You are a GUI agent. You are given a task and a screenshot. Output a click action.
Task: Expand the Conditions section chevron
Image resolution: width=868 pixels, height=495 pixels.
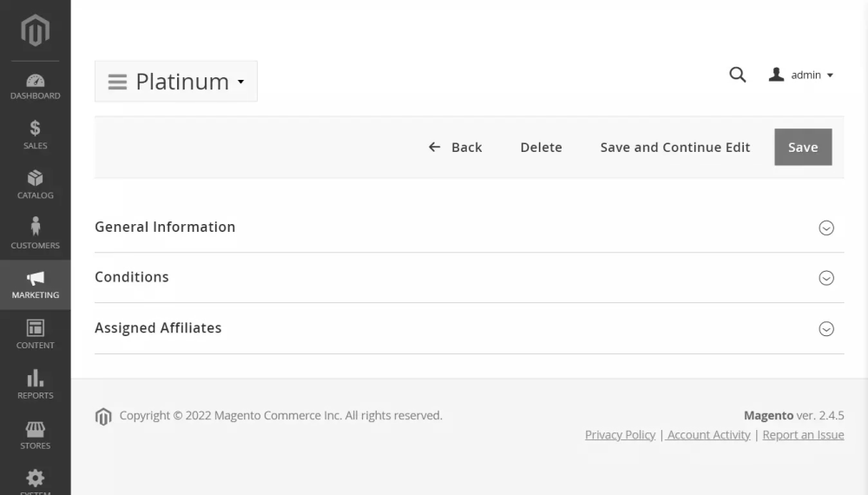pos(826,278)
